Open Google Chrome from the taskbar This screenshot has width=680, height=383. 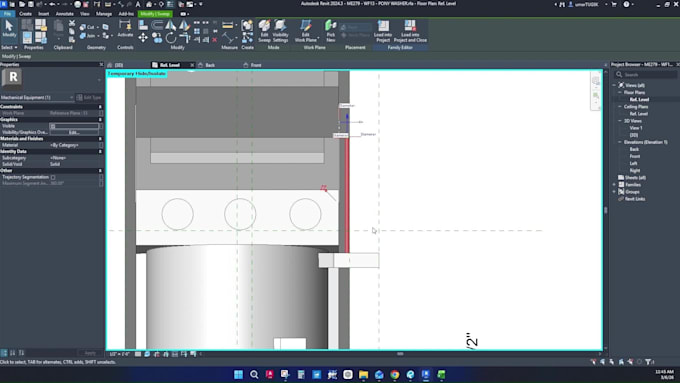(394, 374)
